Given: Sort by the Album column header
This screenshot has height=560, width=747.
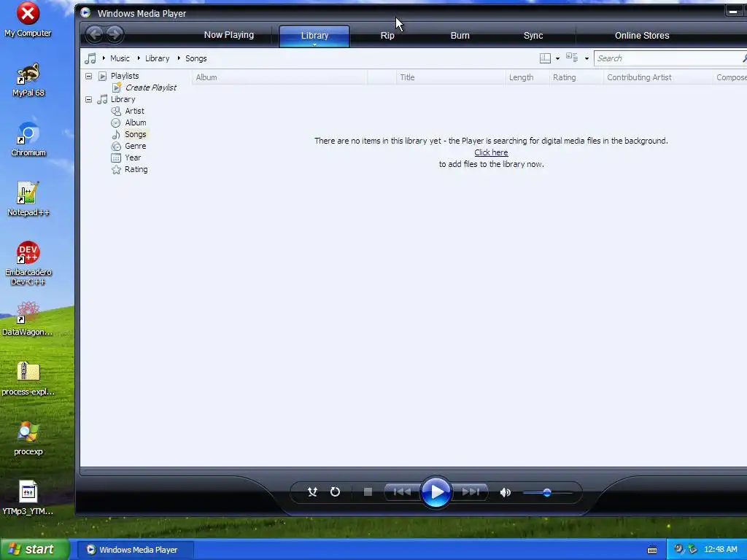Looking at the screenshot, I should pos(279,77).
